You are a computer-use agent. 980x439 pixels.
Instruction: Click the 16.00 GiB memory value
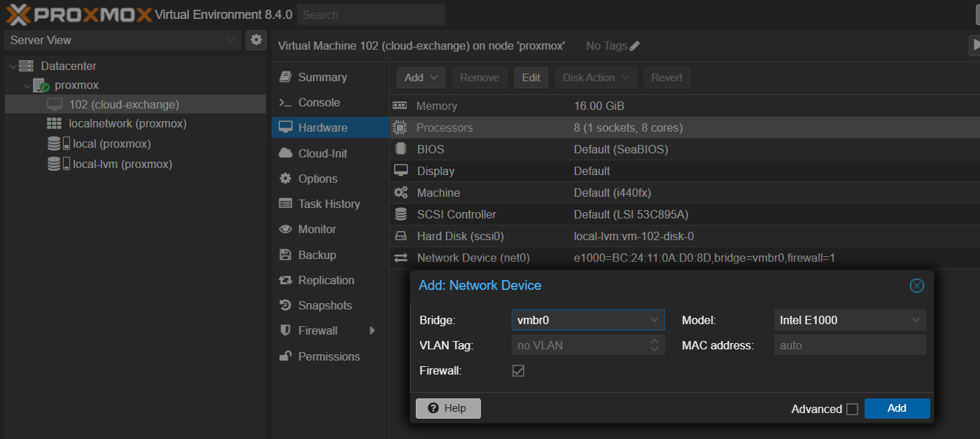click(x=598, y=106)
